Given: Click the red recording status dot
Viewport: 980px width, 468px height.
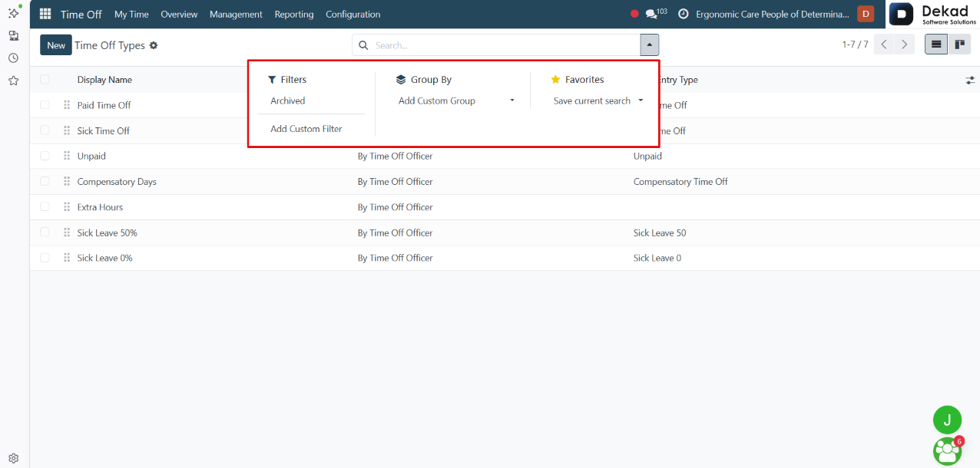Looking at the screenshot, I should (x=634, y=14).
